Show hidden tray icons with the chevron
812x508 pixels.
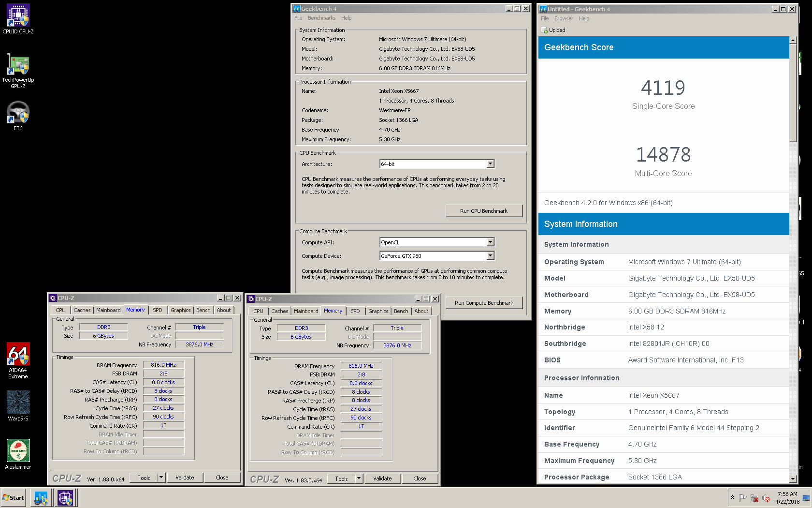tap(732, 497)
